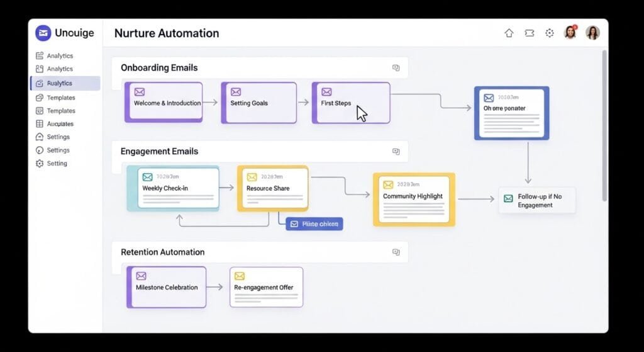Click envelope icon on Community Highlight card
644x352 pixels.
coord(388,185)
